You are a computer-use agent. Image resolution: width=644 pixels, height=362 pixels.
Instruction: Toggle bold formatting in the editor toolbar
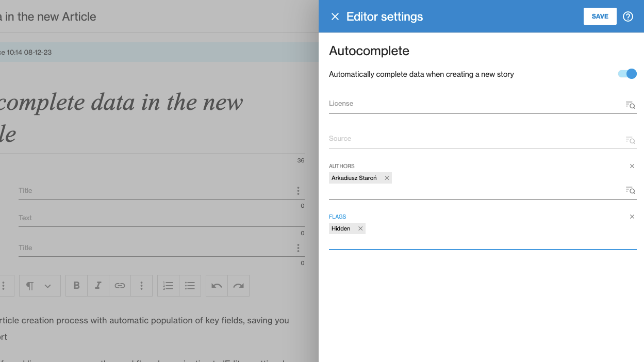[x=77, y=286]
